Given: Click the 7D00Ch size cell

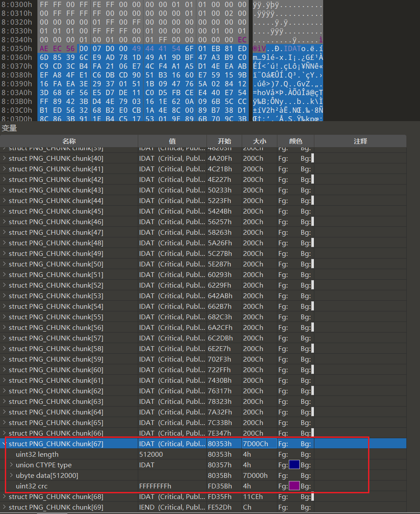Looking at the screenshot, I should [x=259, y=444].
